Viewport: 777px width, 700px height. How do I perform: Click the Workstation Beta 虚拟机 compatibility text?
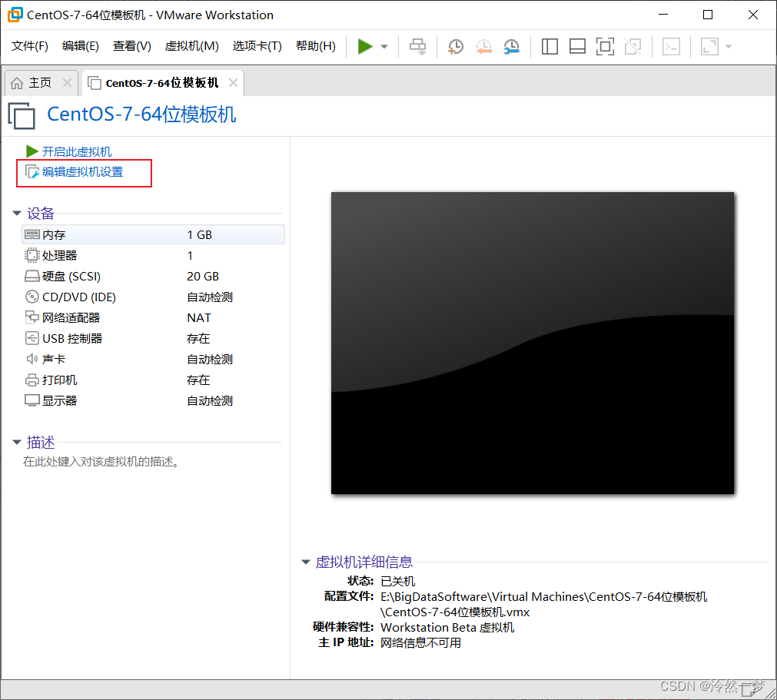pyautogui.click(x=447, y=628)
